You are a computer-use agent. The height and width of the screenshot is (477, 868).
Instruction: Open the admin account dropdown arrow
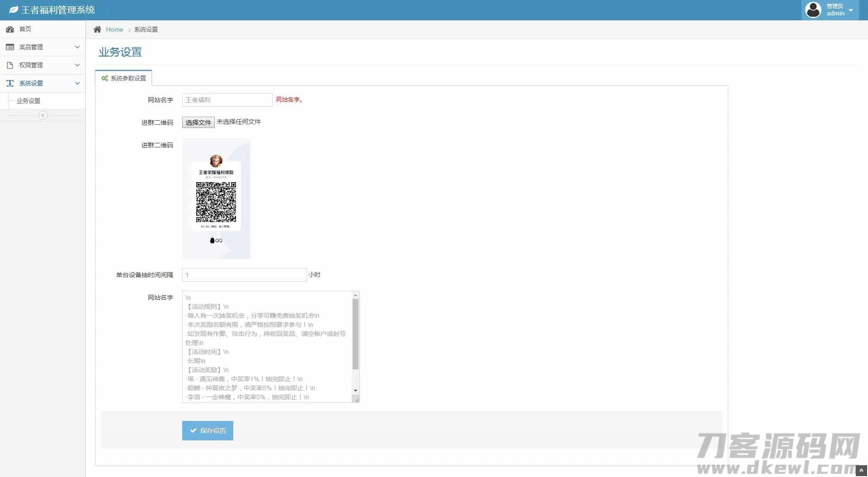[851, 10]
